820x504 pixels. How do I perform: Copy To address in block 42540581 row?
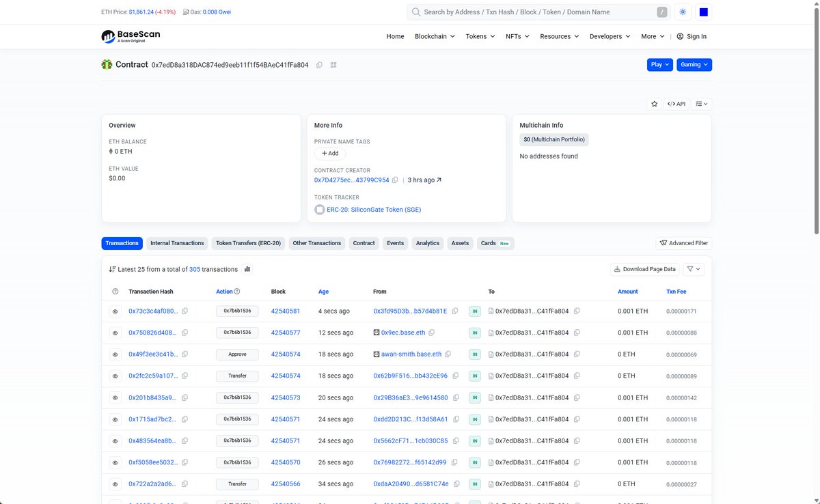(x=577, y=311)
